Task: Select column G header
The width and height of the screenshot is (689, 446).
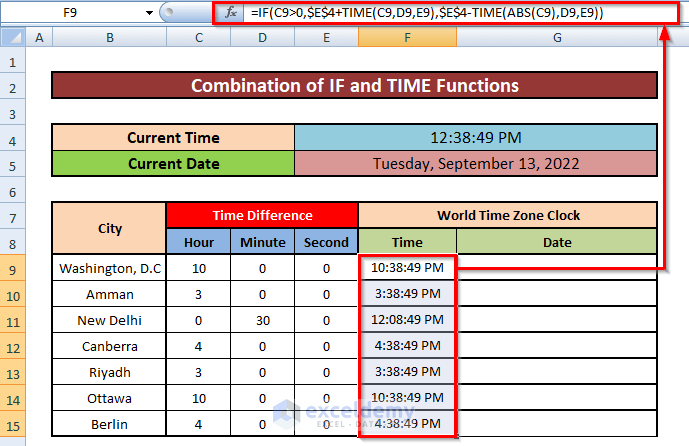Action: (556, 37)
